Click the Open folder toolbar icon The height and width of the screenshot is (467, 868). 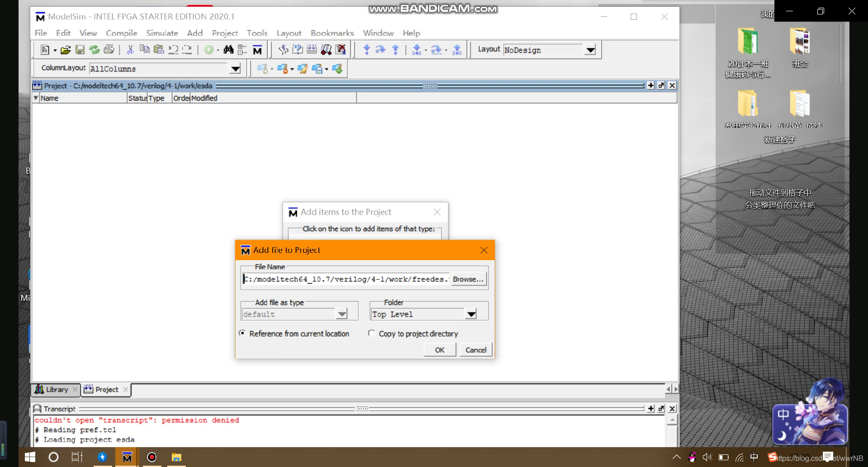point(66,50)
